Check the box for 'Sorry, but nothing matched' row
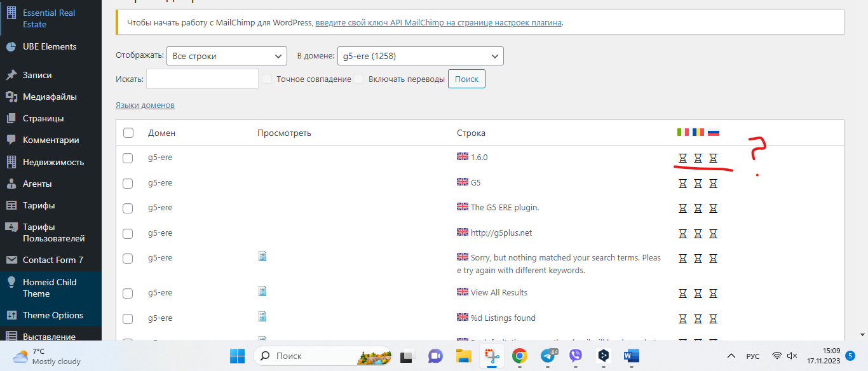The image size is (868, 371). click(x=128, y=259)
